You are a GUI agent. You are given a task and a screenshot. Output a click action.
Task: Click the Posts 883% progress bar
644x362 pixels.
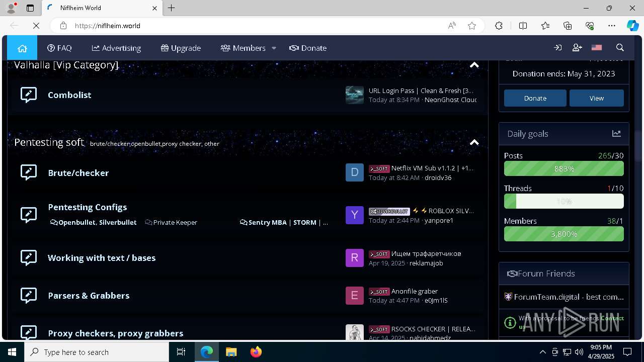(x=563, y=168)
